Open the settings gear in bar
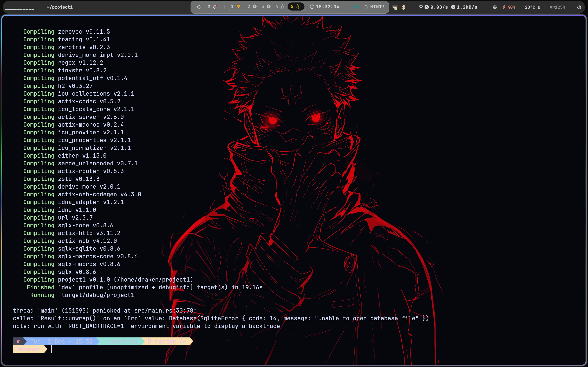The height and width of the screenshot is (367, 588). (x=495, y=7)
